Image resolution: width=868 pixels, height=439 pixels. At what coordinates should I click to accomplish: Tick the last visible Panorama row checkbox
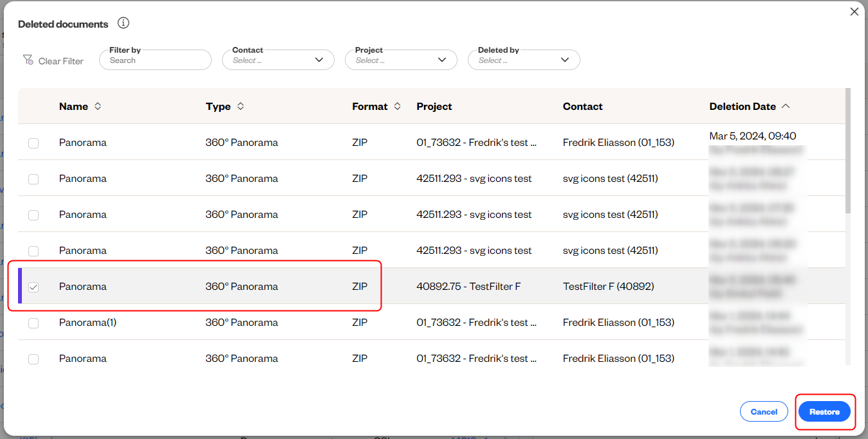[33, 359]
